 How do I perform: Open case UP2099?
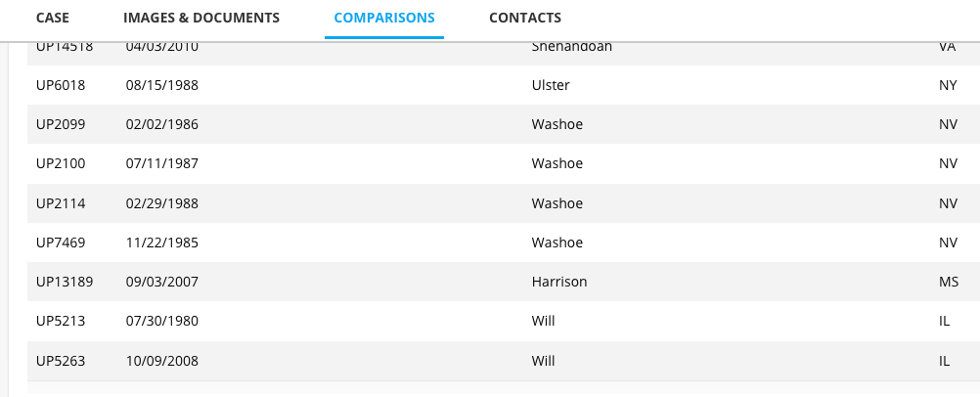[x=61, y=125]
